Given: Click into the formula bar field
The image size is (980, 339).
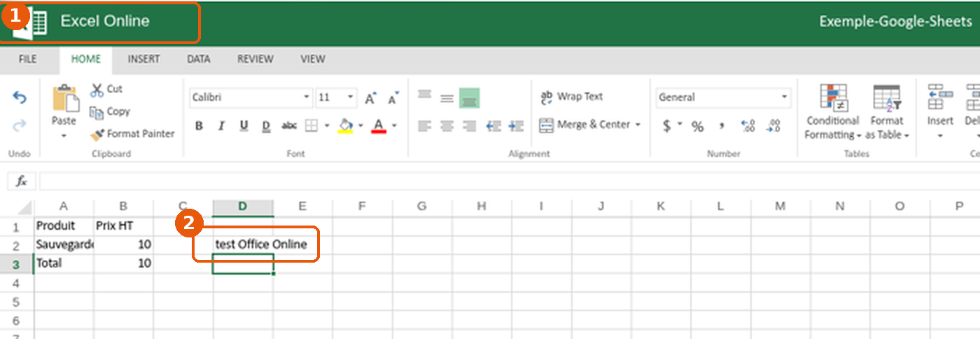Looking at the screenshot, I should pos(510,181).
